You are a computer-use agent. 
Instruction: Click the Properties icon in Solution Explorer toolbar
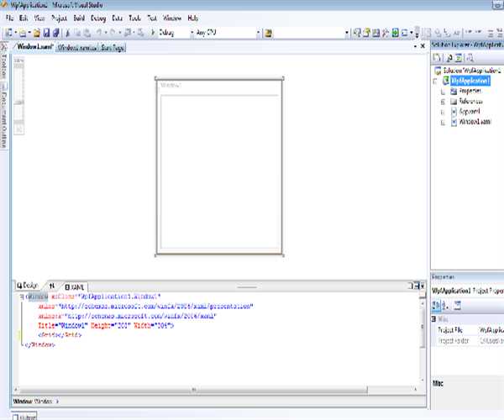[438, 57]
